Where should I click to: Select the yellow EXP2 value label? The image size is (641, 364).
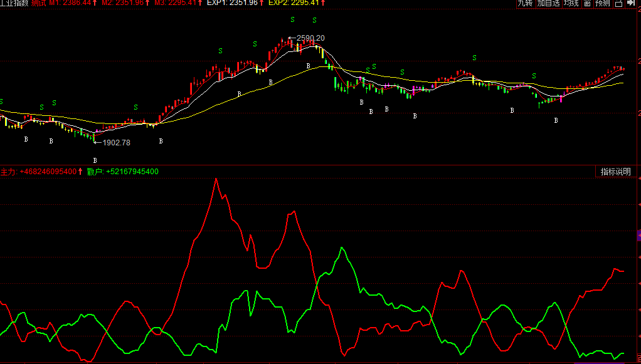294,3
